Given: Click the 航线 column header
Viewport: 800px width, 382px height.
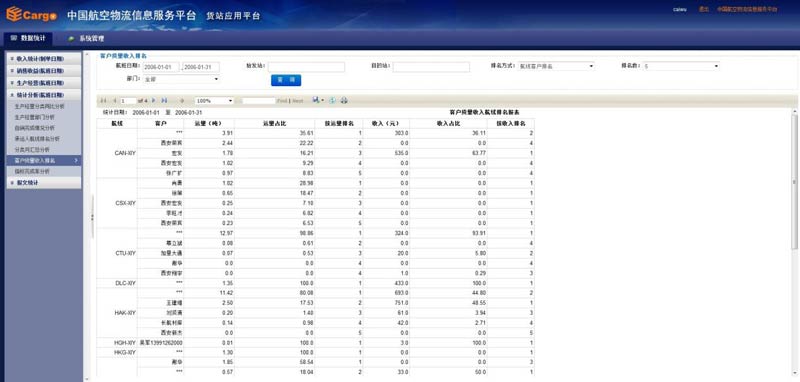Looking at the screenshot, I should tap(117, 123).
